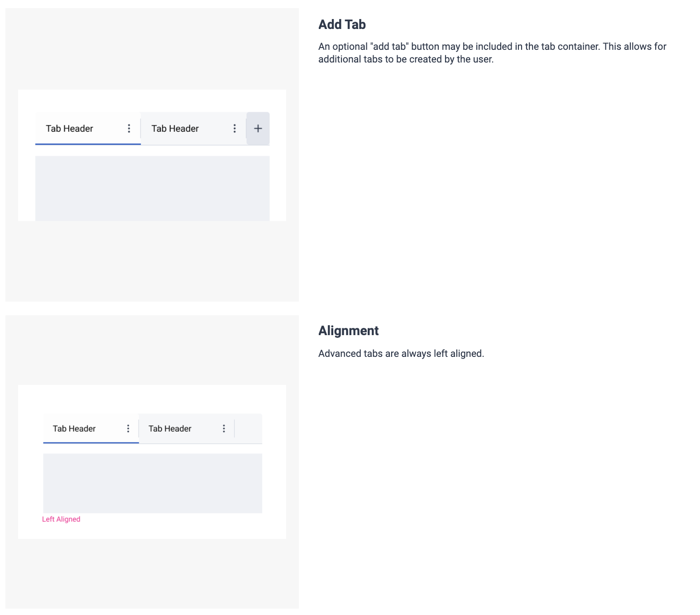Open kebab menu of second tab in Add Tab example
700x615 pixels.
235,129
